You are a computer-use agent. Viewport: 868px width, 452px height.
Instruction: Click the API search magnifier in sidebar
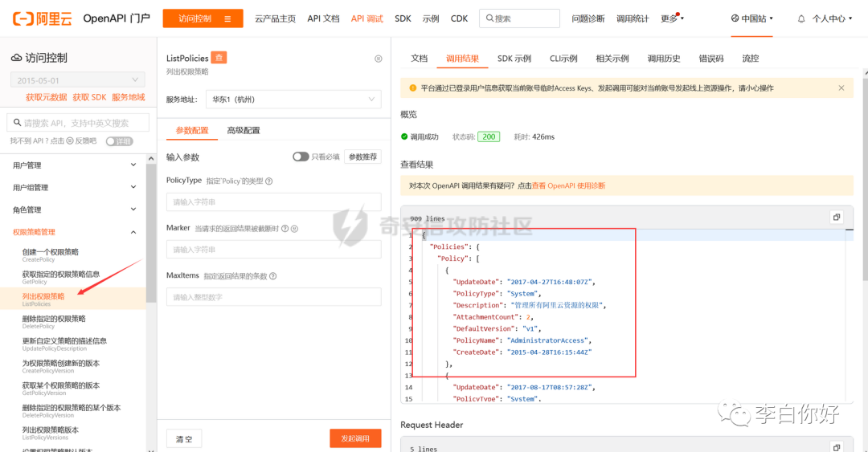point(17,123)
